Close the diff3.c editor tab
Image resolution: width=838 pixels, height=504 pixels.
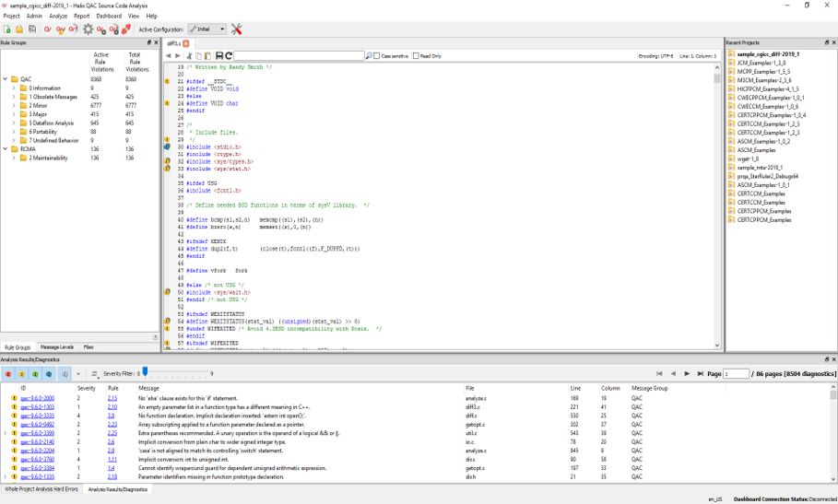[x=186, y=43]
